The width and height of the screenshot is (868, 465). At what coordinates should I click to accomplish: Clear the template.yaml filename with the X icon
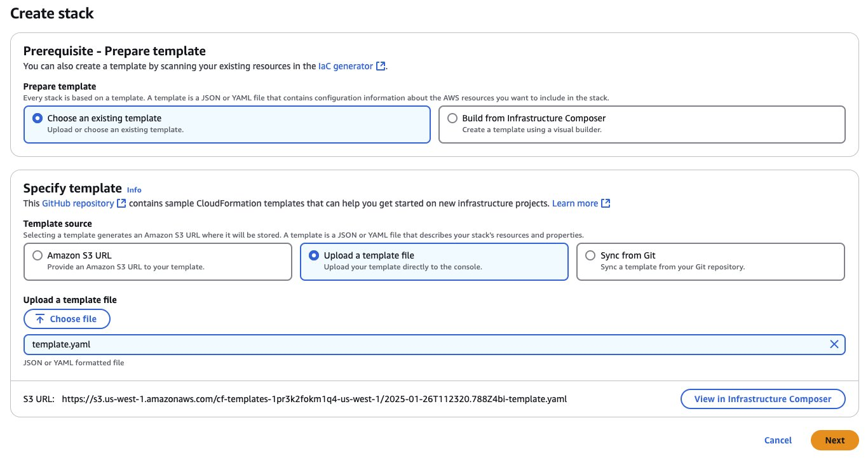pos(834,344)
